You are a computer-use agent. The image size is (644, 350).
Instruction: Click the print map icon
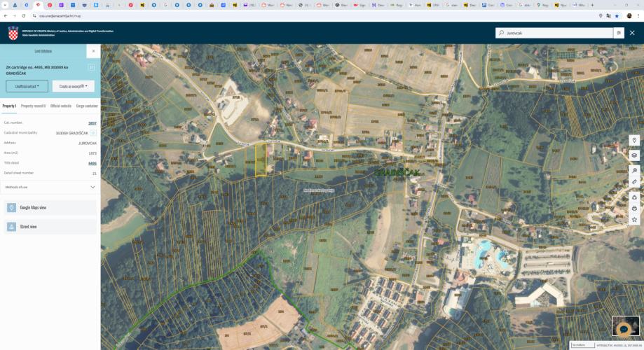tap(634, 208)
